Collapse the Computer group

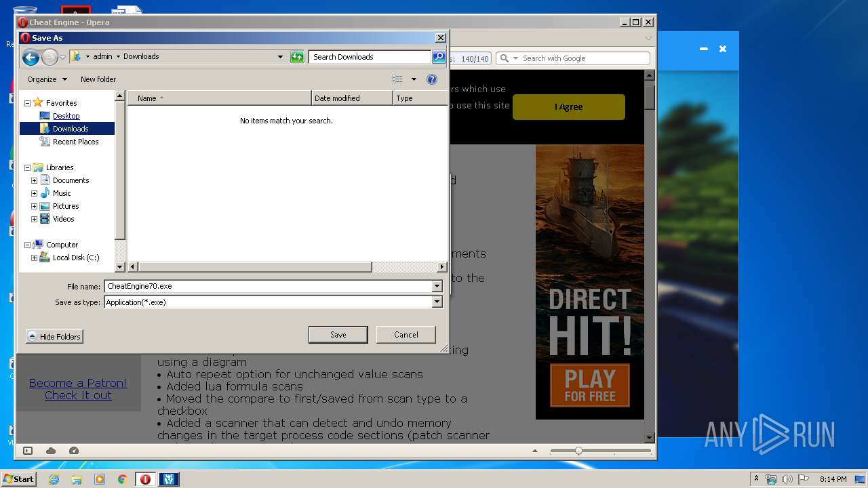tap(27, 245)
